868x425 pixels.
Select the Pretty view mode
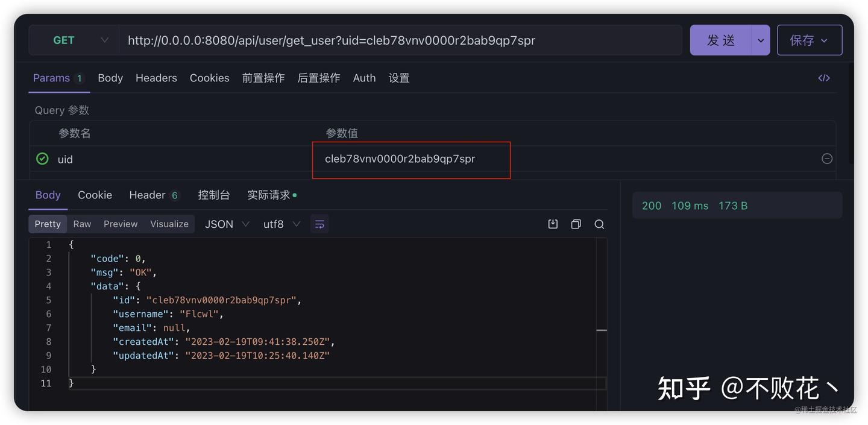click(x=48, y=224)
